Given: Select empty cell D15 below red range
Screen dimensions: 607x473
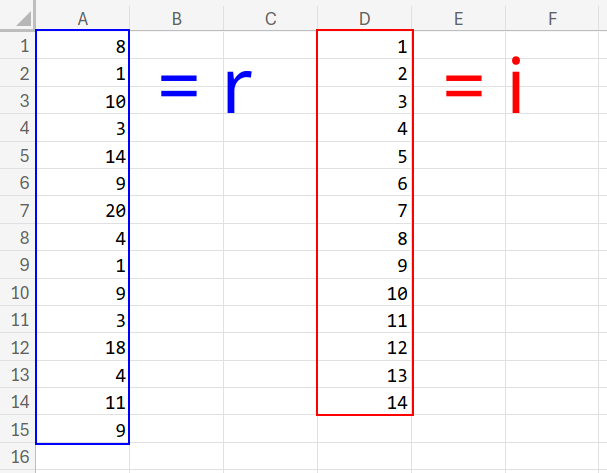Looking at the screenshot, I should [x=364, y=432].
